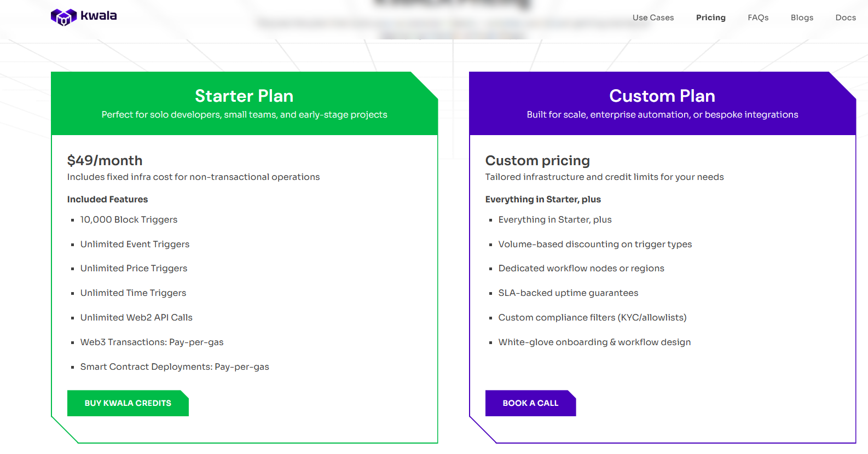Select the $49/month price text
The image size is (868, 454).
tap(105, 160)
